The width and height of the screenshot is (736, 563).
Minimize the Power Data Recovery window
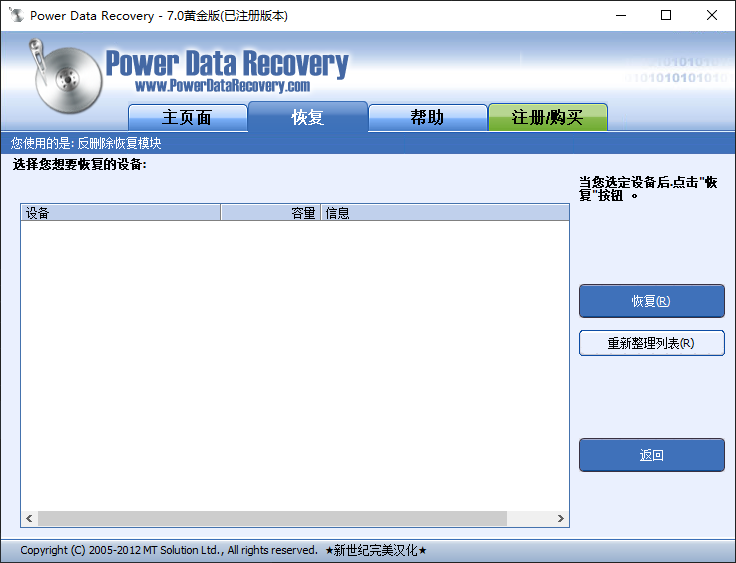pyautogui.click(x=620, y=16)
